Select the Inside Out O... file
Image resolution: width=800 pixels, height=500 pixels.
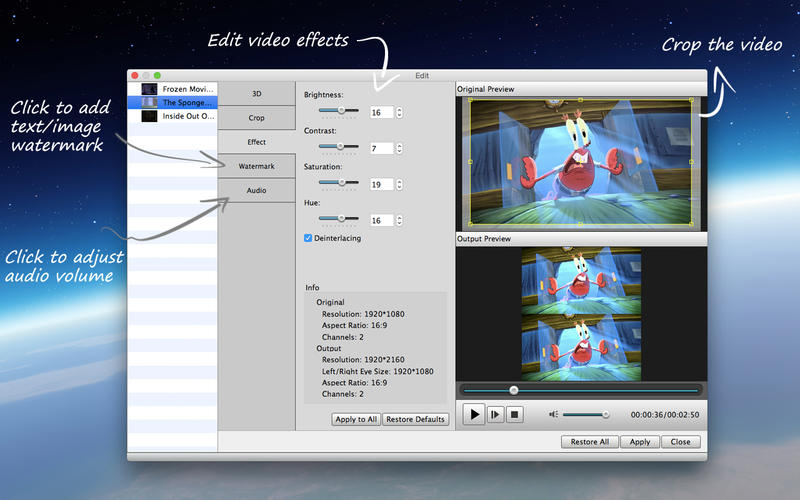click(x=172, y=116)
